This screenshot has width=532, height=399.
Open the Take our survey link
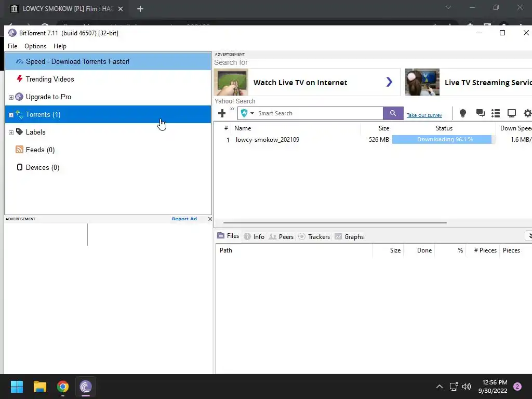click(x=424, y=115)
